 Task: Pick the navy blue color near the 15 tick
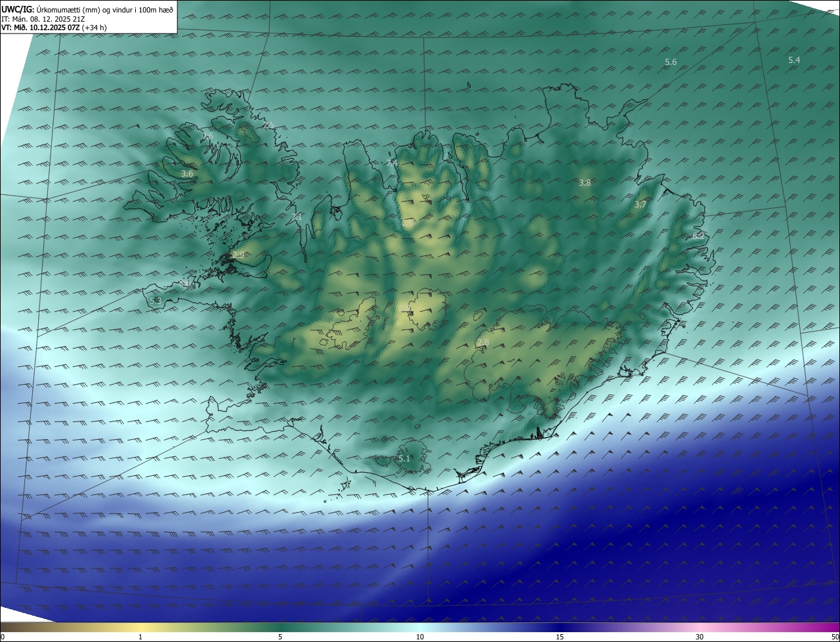click(560, 627)
